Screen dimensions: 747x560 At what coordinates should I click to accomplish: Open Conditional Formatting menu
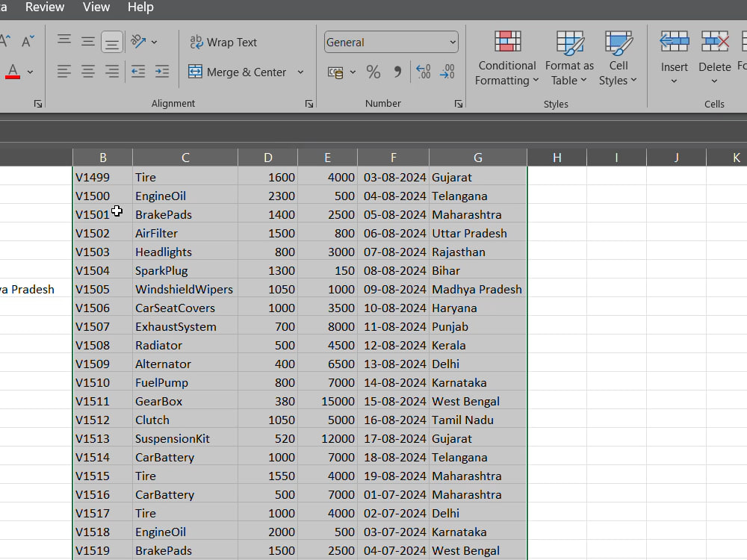coord(507,58)
